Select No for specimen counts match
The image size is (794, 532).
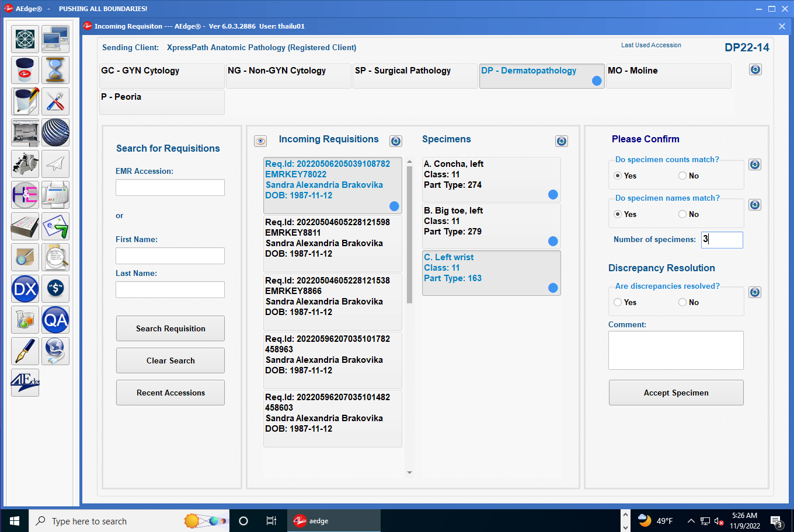682,176
